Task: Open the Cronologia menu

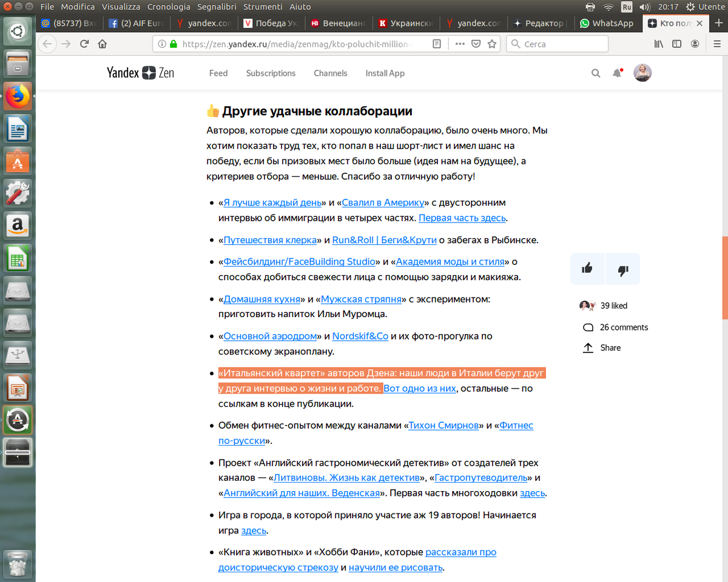Action: click(x=169, y=7)
